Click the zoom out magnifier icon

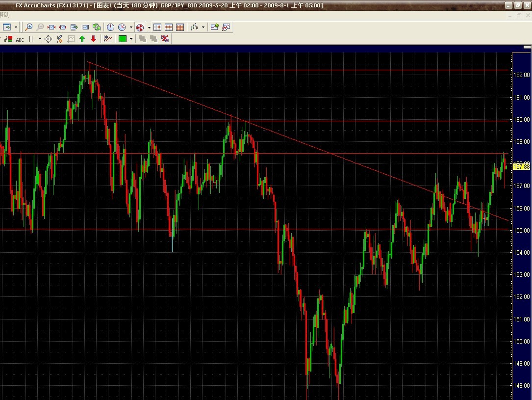click(x=40, y=27)
